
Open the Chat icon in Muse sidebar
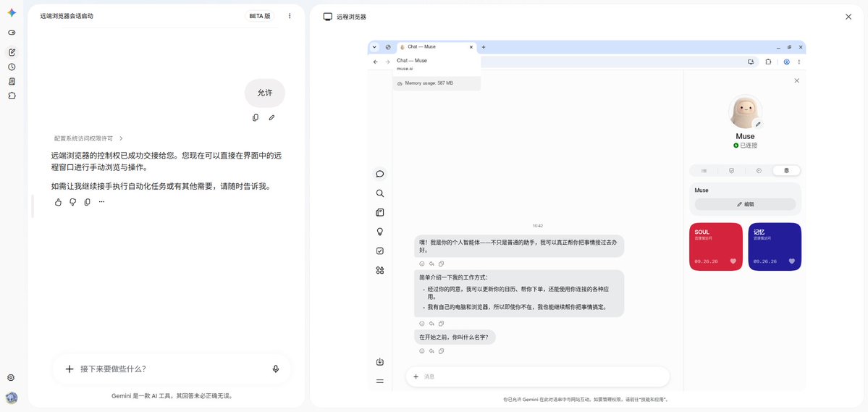point(380,174)
